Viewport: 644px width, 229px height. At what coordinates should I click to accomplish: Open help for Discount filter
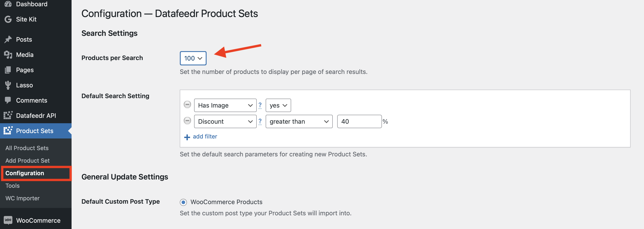[x=260, y=121]
